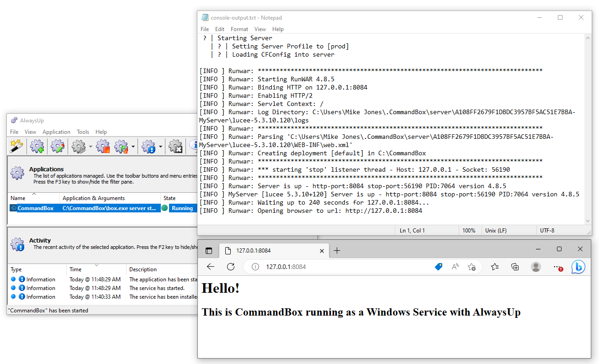The width and height of the screenshot is (599, 364).
Task: Click the green Running state indicator
Action: tap(164, 208)
